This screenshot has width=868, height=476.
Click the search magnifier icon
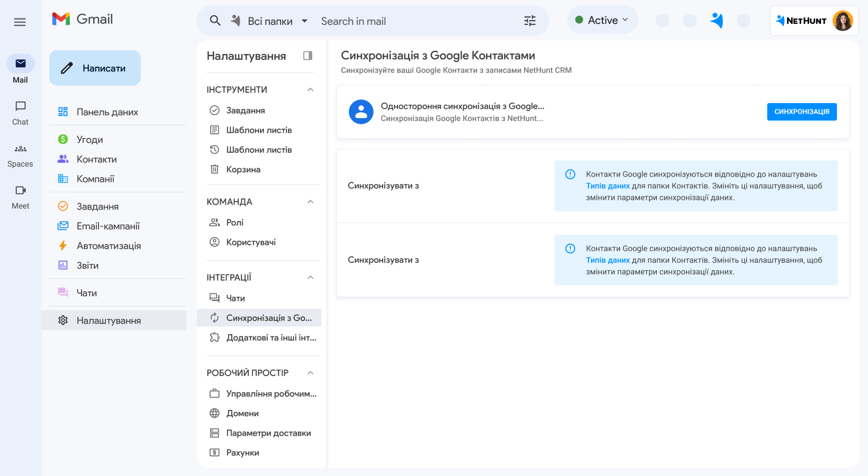click(x=215, y=21)
